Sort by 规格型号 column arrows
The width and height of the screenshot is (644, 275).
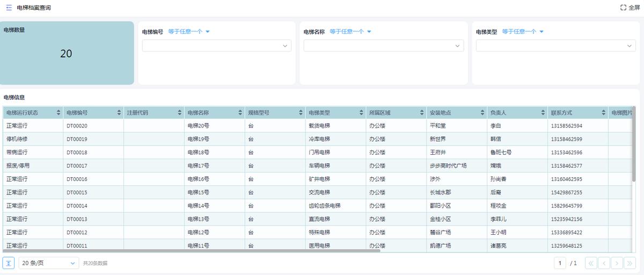point(301,113)
